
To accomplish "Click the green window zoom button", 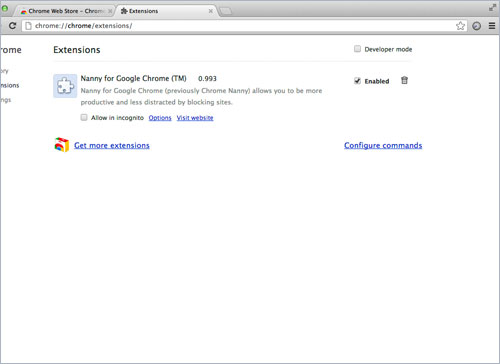I will (5, 8).
